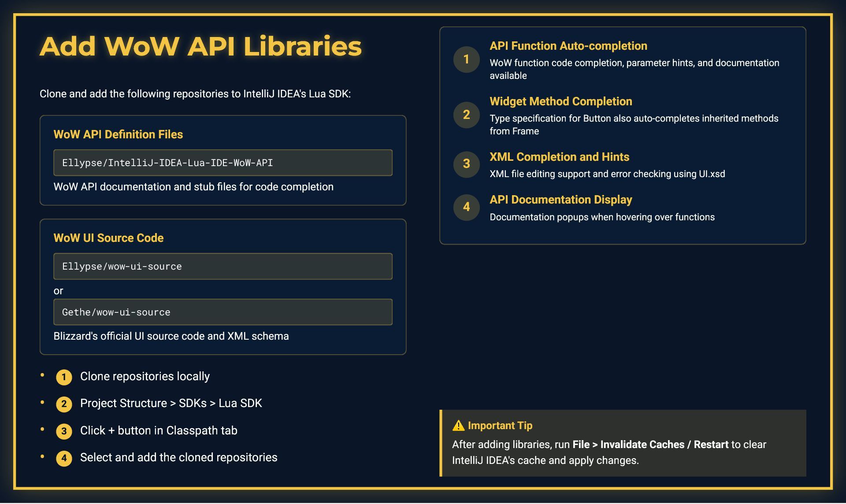
Task: Click the Ellypse/IntelliJ-IDEA-Lua-IDE-WoW-API code box
Action: pyautogui.click(x=223, y=163)
